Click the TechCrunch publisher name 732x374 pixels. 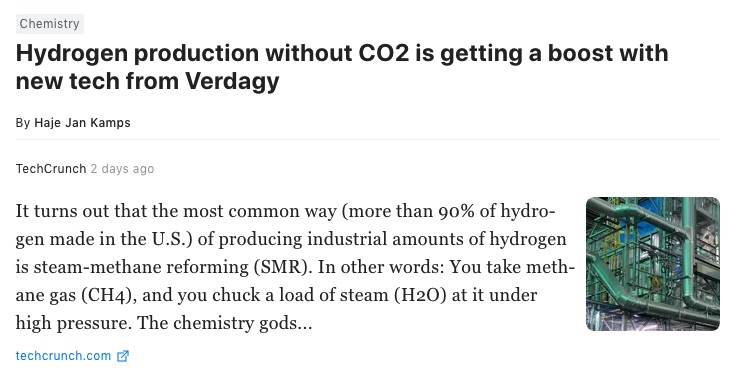[x=51, y=169]
